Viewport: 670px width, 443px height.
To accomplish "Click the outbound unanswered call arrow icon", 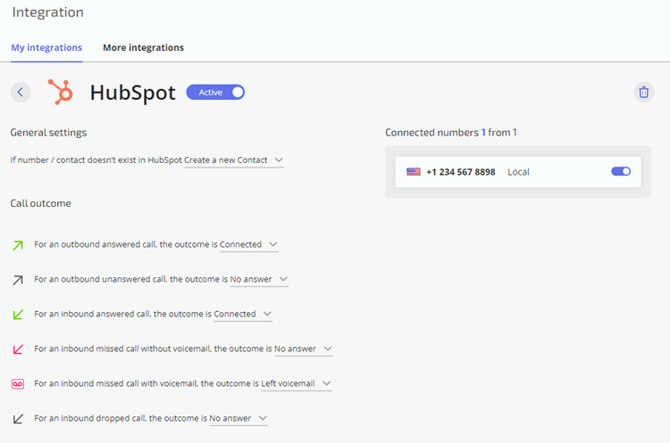I will coord(18,280).
